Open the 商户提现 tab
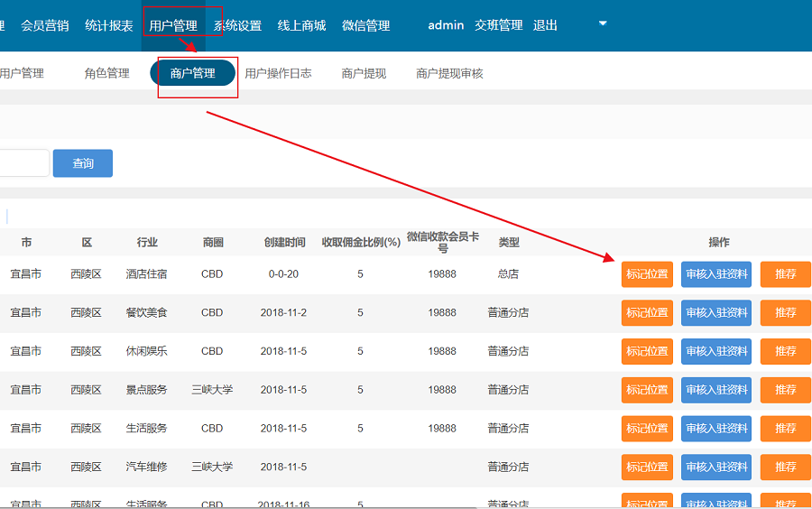 [364, 73]
